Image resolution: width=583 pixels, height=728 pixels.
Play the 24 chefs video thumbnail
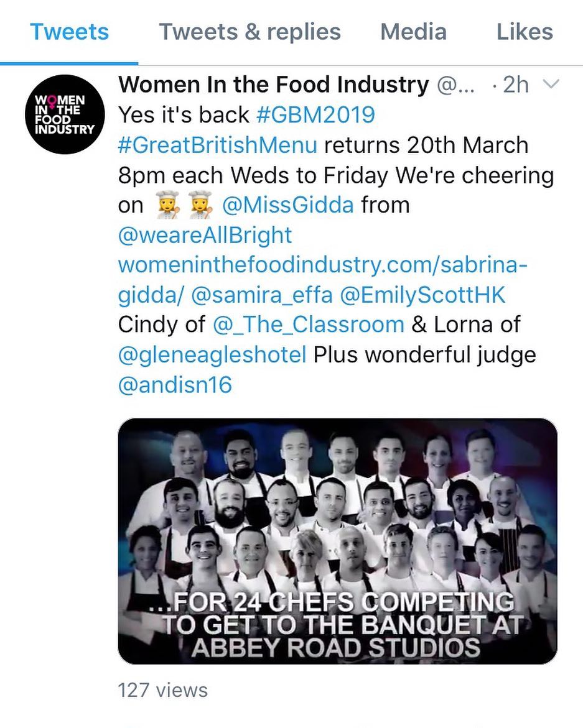pyautogui.click(x=337, y=541)
